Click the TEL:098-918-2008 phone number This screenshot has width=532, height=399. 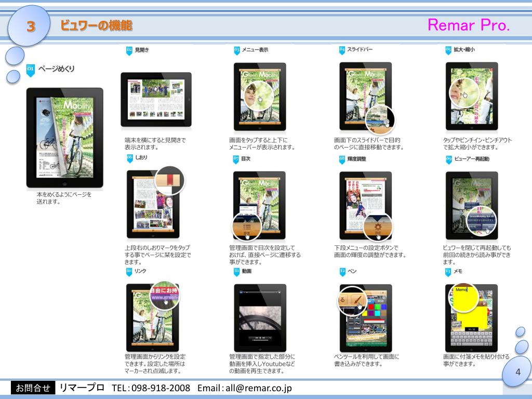tap(151, 388)
